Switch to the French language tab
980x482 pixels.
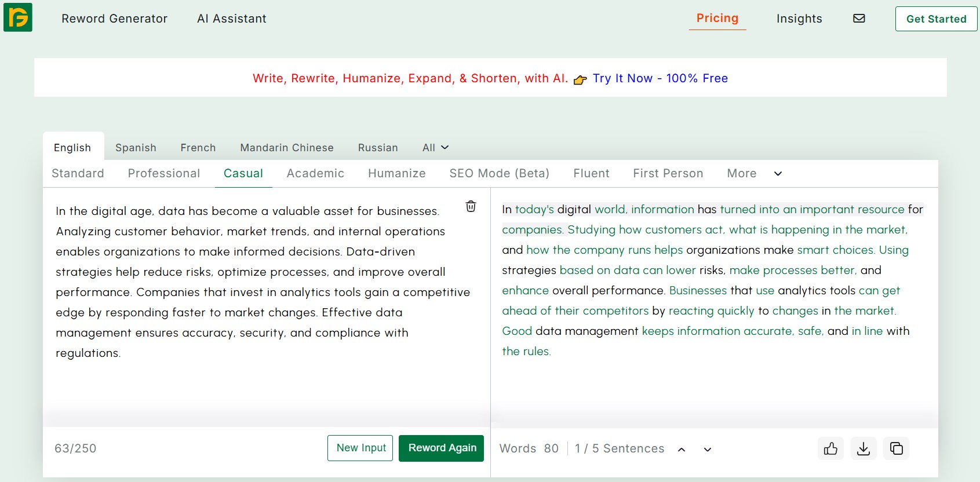198,148
